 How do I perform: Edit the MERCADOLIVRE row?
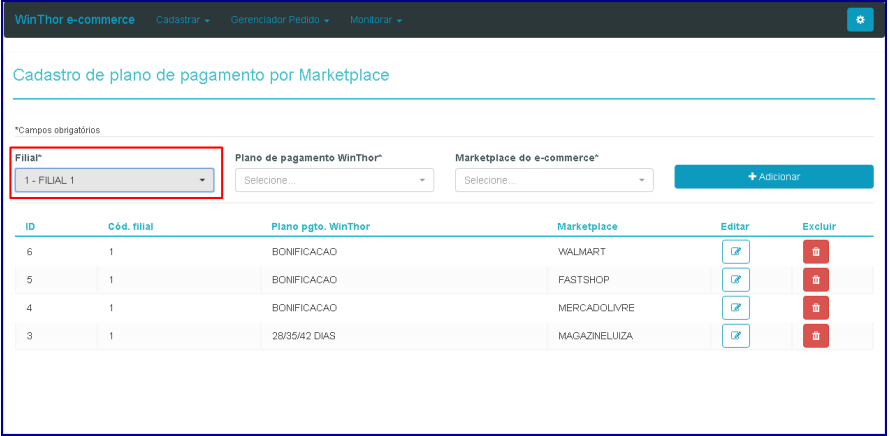736,307
